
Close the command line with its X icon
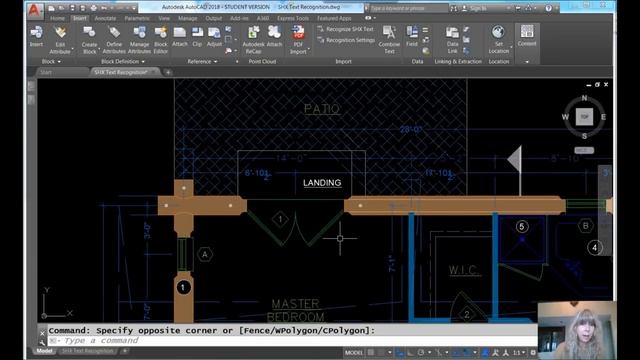click(42, 333)
